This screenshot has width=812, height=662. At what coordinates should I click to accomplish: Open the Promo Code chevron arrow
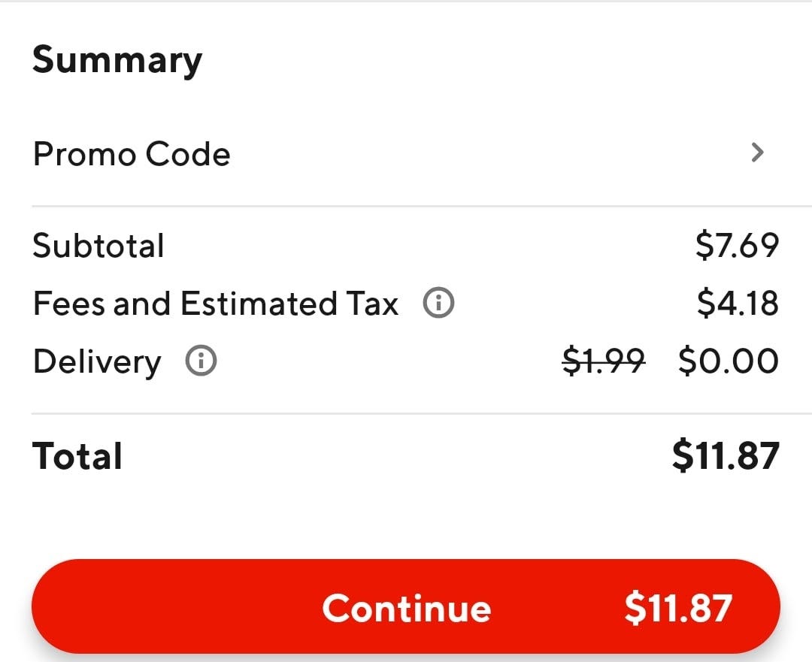(757, 153)
